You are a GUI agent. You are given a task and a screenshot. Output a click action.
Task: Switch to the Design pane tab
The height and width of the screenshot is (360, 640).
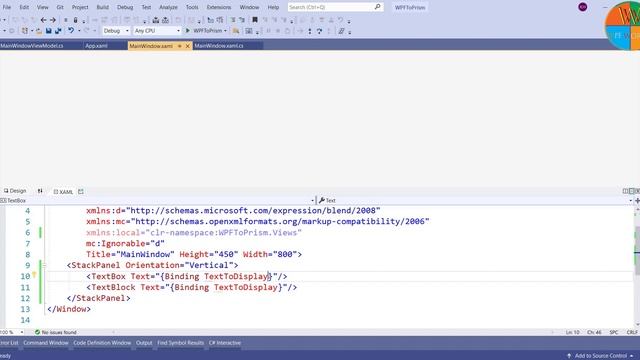point(15,191)
